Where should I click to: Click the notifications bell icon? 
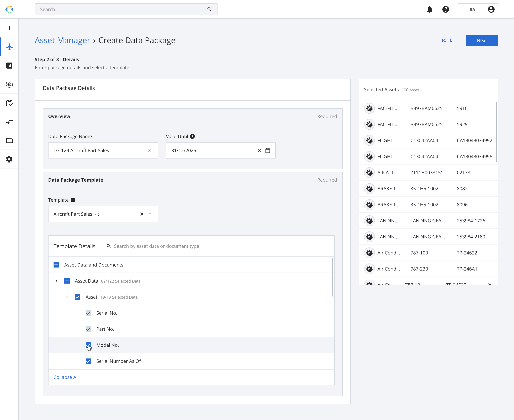coord(430,9)
